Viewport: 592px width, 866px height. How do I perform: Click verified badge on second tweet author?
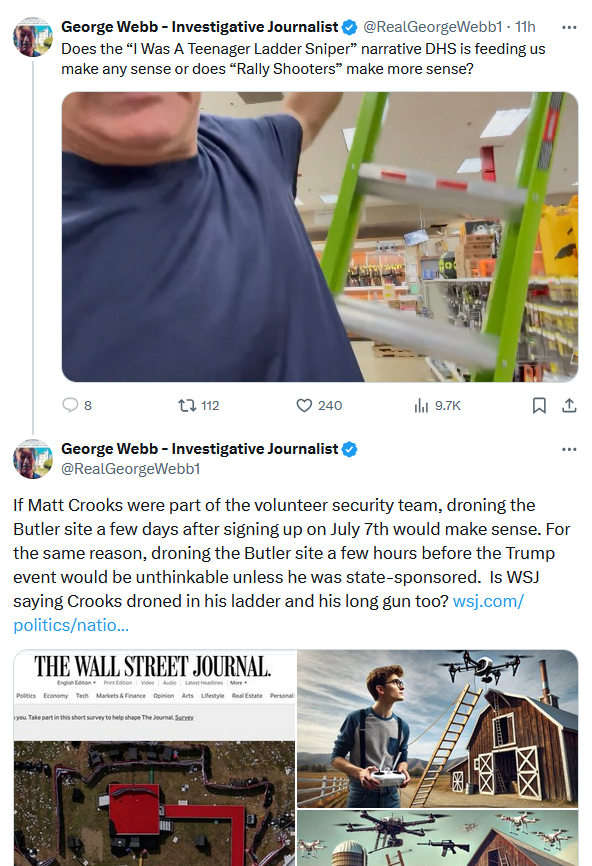(349, 449)
